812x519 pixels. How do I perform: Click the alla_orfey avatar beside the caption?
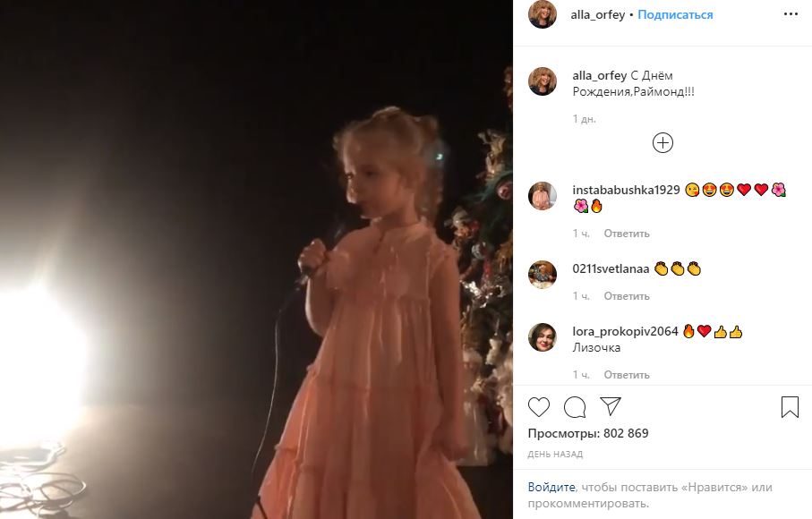tap(543, 81)
